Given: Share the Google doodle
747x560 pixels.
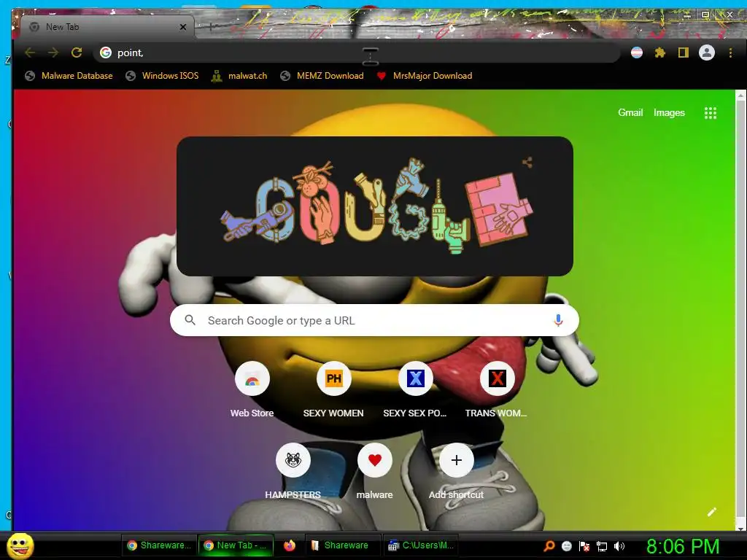Looking at the screenshot, I should 527,163.
